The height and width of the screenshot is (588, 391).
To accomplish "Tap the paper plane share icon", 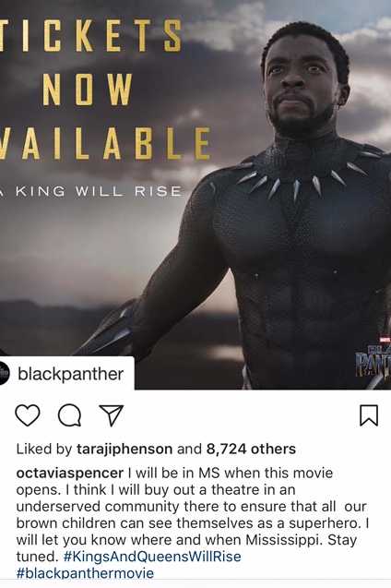I will pos(112,415).
